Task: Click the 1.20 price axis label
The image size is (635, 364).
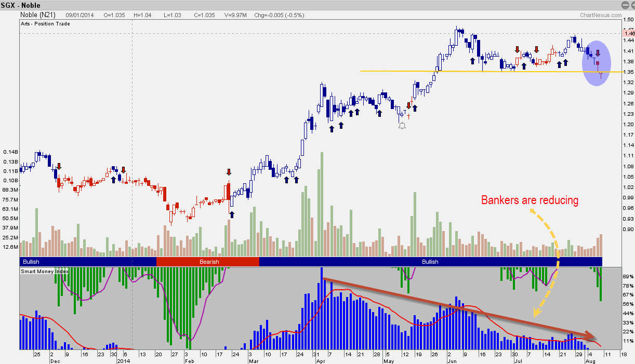Action: 628,124
